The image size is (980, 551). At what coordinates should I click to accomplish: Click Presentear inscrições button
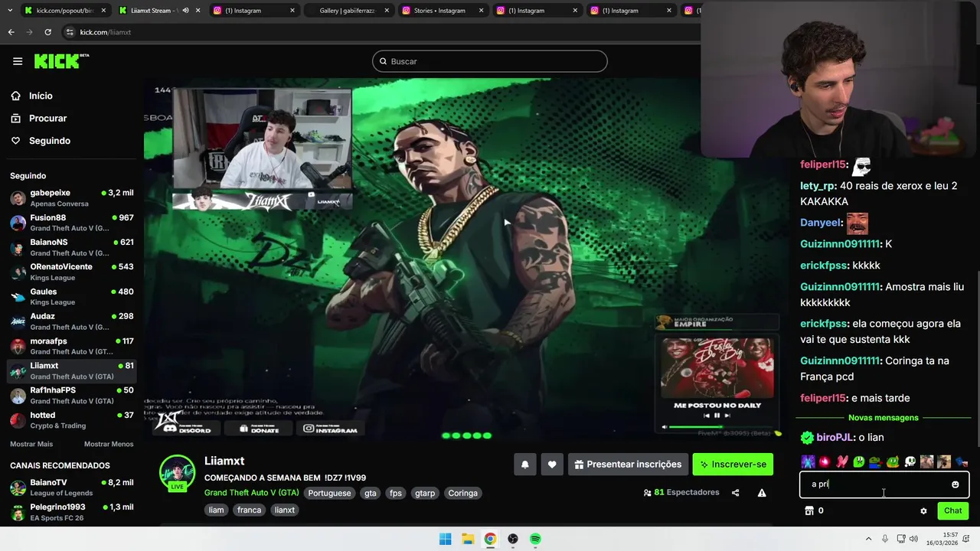627,465
